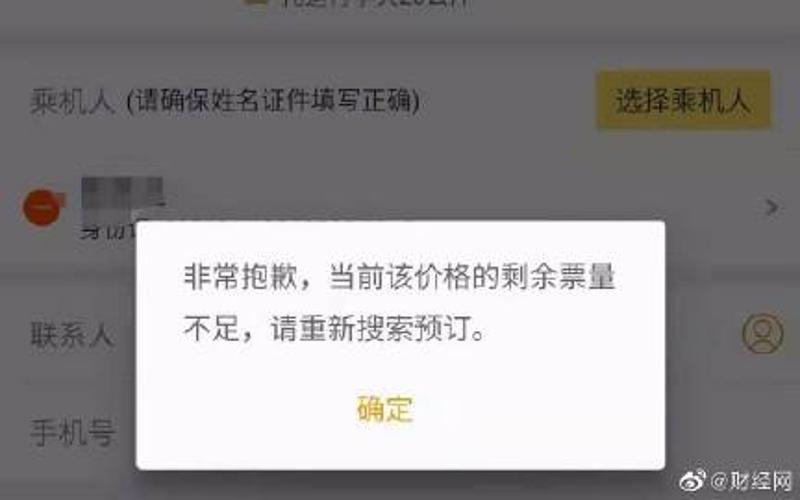Select the 手机号 field label

73,433
